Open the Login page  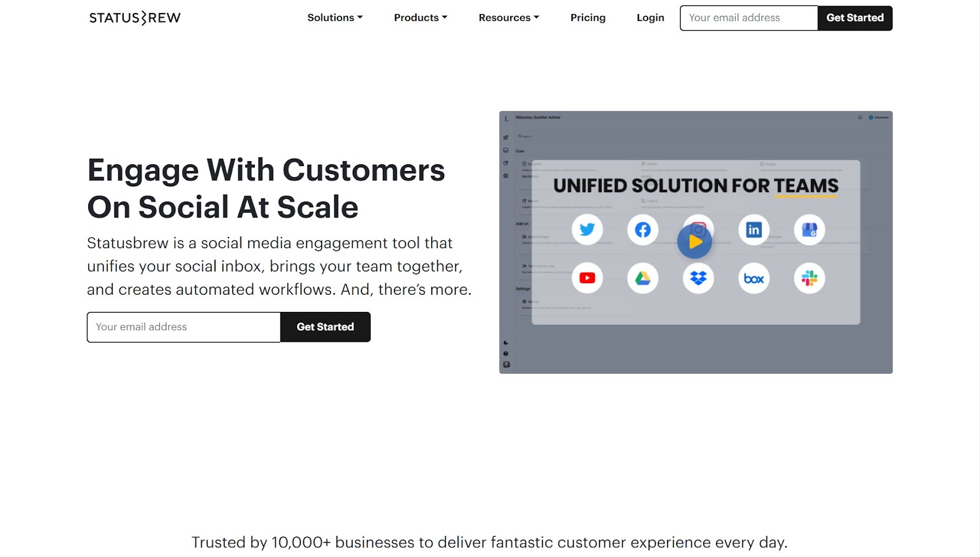point(650,18)
